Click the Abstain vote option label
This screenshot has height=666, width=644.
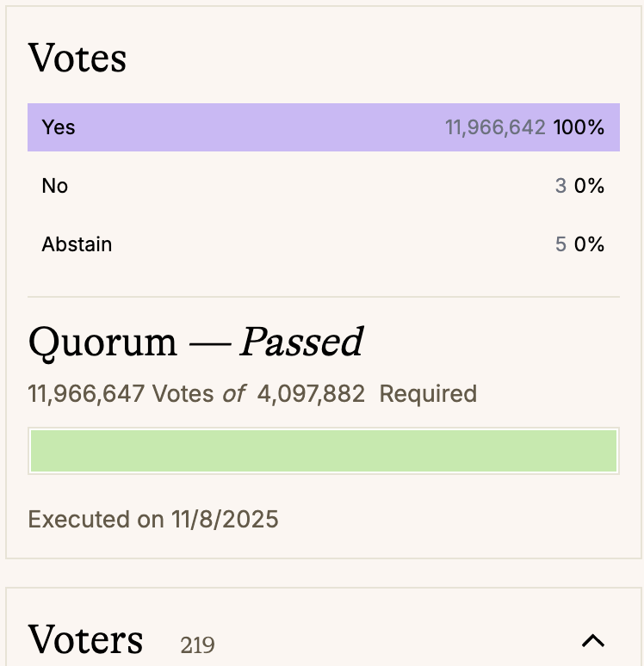pyautogui.click(x=77, y=244)
